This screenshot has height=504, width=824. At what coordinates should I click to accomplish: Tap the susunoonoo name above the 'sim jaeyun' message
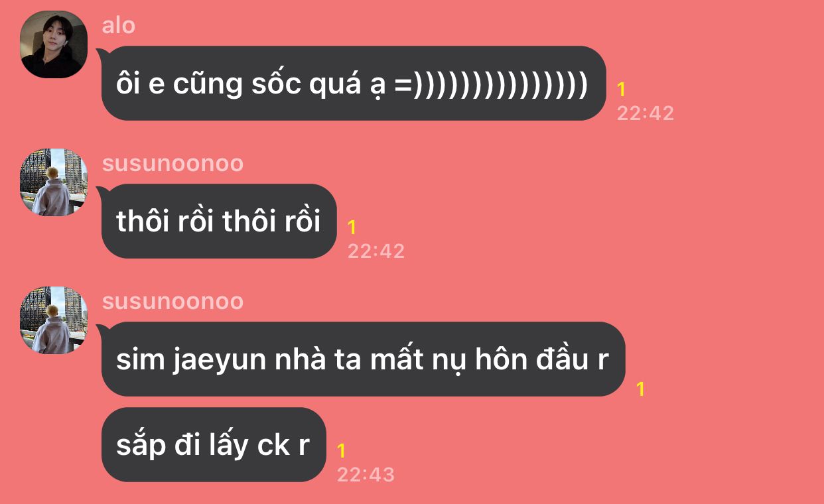pos(172,302)
